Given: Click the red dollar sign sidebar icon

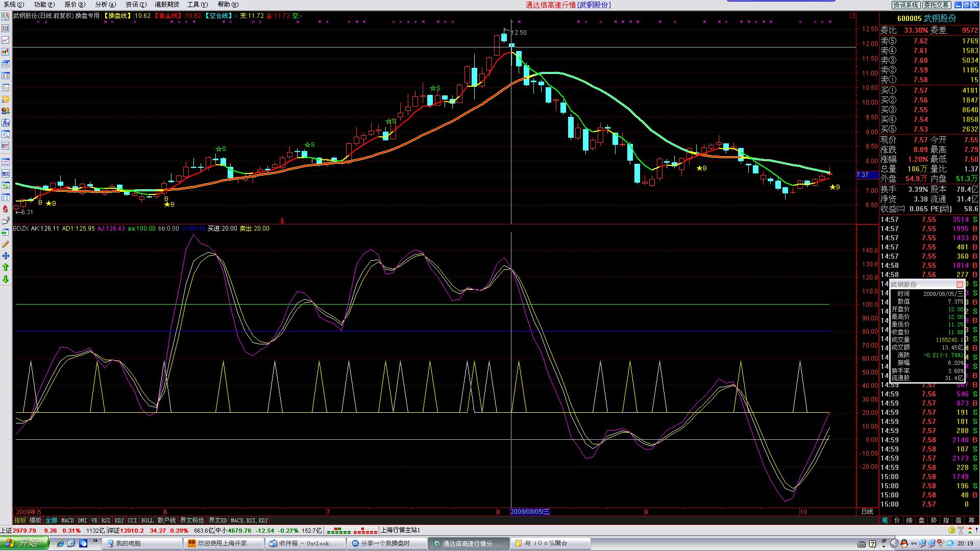Looking at the screenshot, I should tap(6, 209).
